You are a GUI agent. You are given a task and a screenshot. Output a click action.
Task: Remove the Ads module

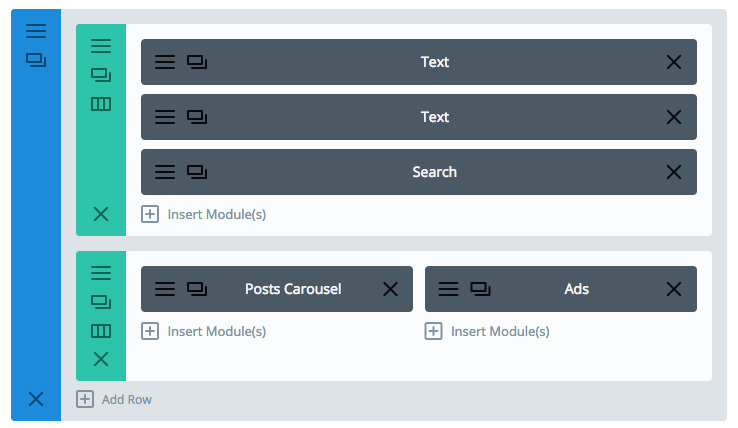674,289
